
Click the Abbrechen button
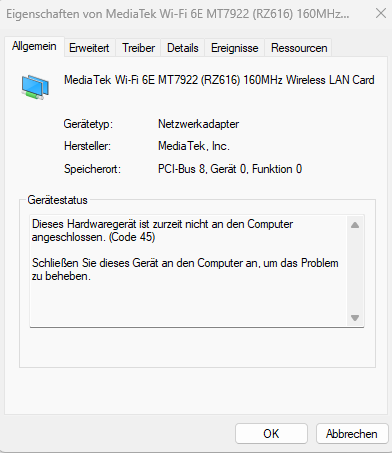(352, 434)
